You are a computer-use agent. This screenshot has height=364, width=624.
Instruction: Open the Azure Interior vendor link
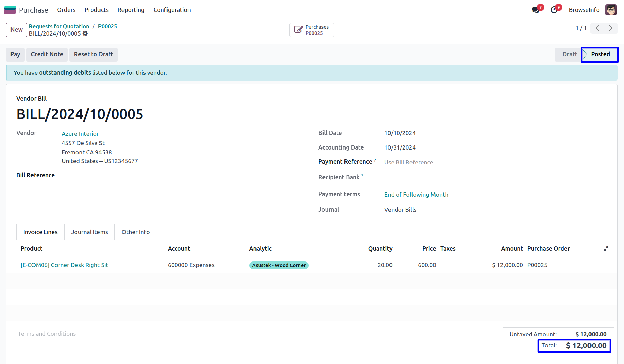(80, 134)
